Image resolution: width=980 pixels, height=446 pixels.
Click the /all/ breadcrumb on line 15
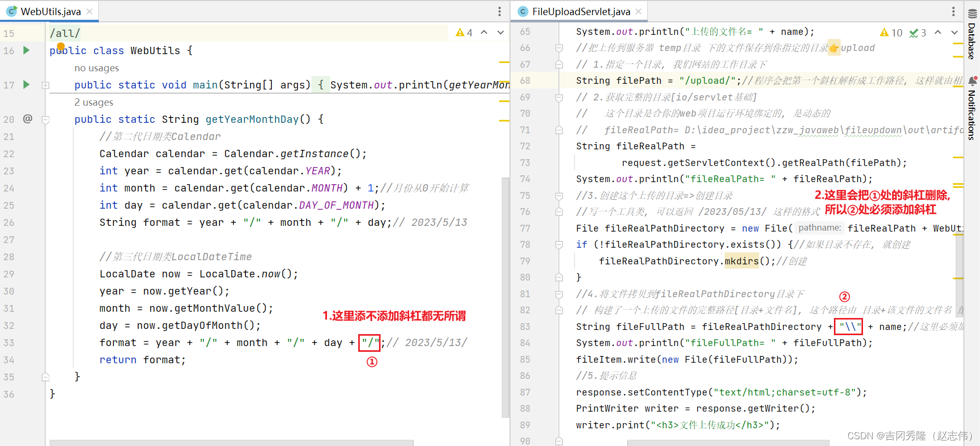click(65, 33)
